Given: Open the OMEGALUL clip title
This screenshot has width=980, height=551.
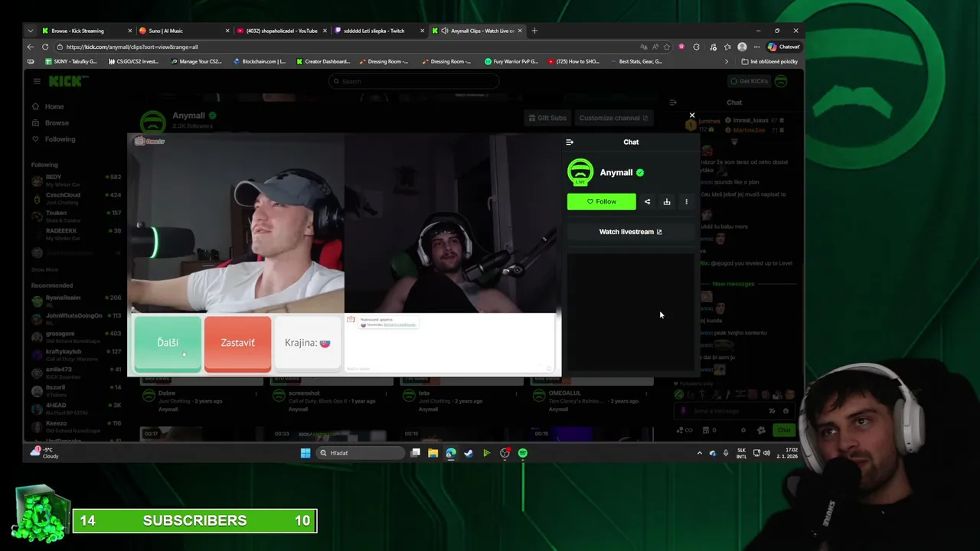Looking at the screenshot, I should click(x=563, y=393).
